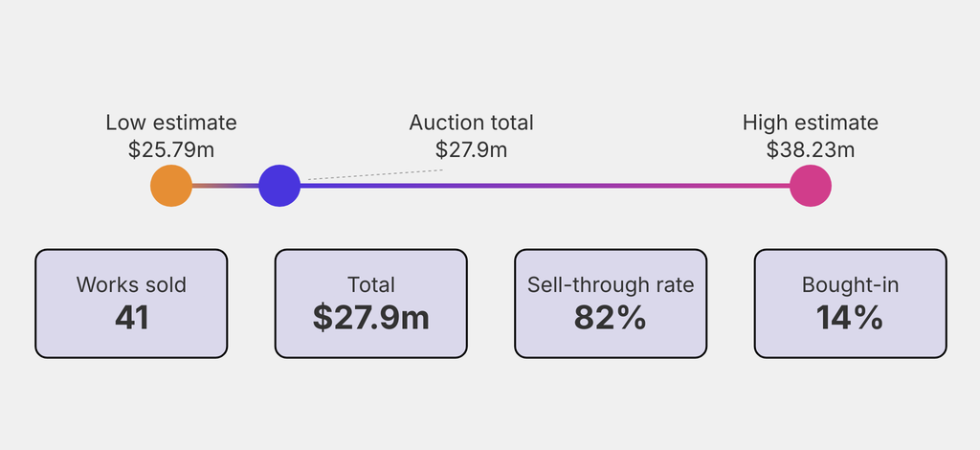Click the dashed leader line to Auction total
This screenshot has width=980, height=450.
click(x=373, y=175)
